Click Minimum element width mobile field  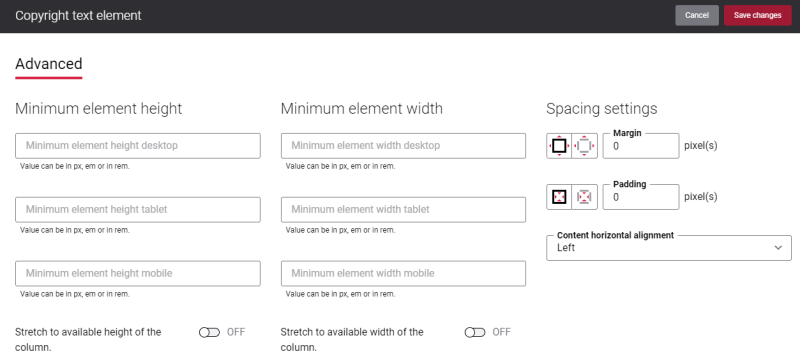[x=403, y=274]
